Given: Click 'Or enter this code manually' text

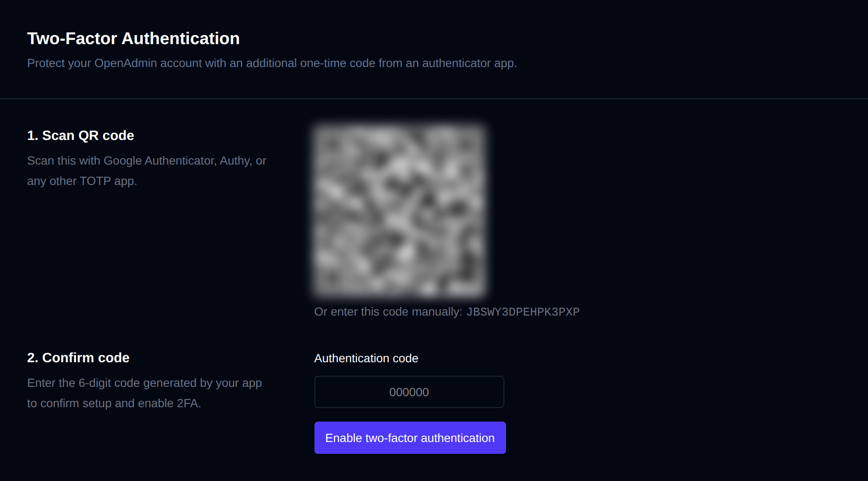Looking at the screenshot, I should (388, 312).
